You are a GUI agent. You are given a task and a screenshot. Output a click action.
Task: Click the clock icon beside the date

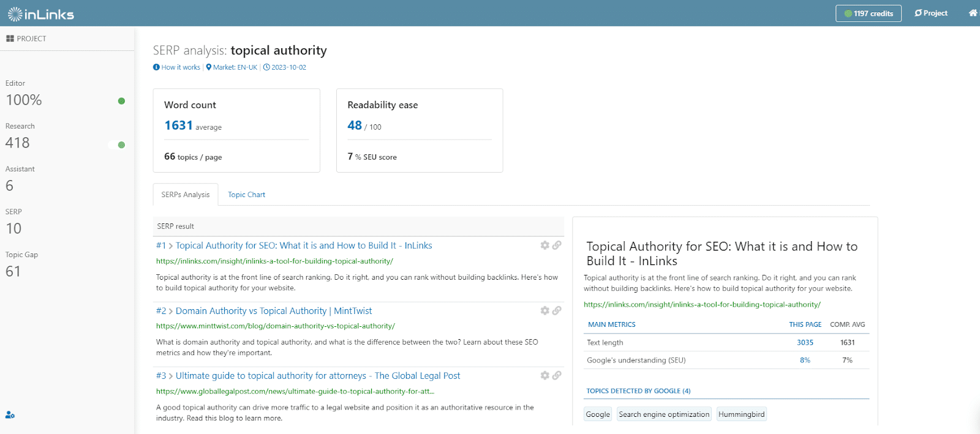click(266, 67)
